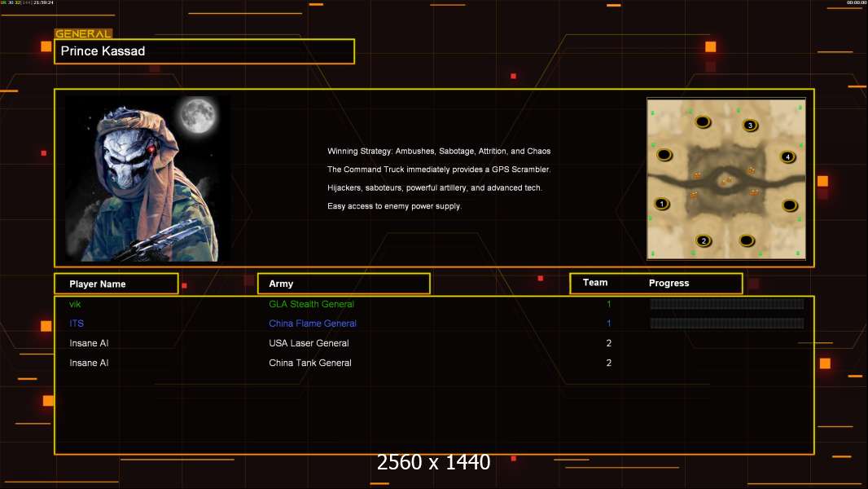Click the Team column header

pyautogui.click(x=595, y=283)
